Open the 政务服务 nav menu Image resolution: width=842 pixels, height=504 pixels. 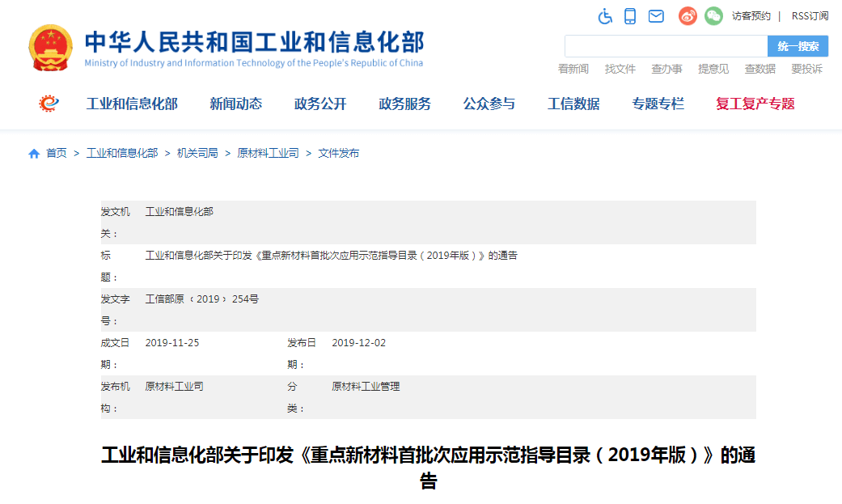pyautogui.click(x=405, y=104)
